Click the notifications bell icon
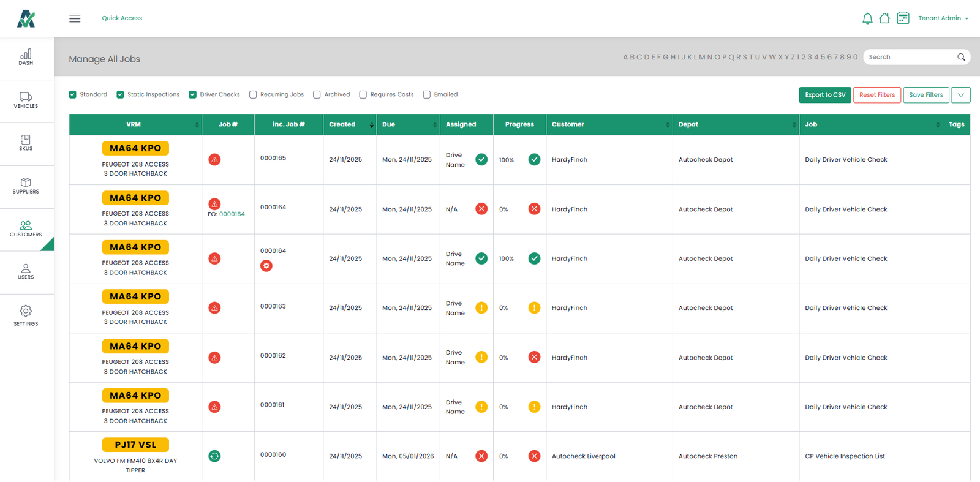Screen dimensions: 980x482 click(867, 18)
